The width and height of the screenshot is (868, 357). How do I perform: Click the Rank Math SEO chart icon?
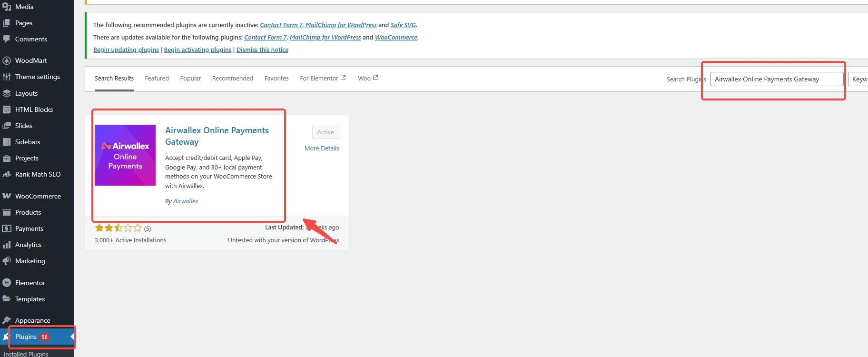click(7, 174)
